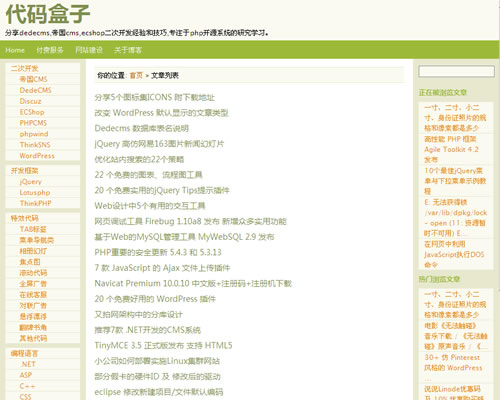Select jQuery in the left sidebar
The width and height of the screenshot is (500, 400).
coord(30,182)
